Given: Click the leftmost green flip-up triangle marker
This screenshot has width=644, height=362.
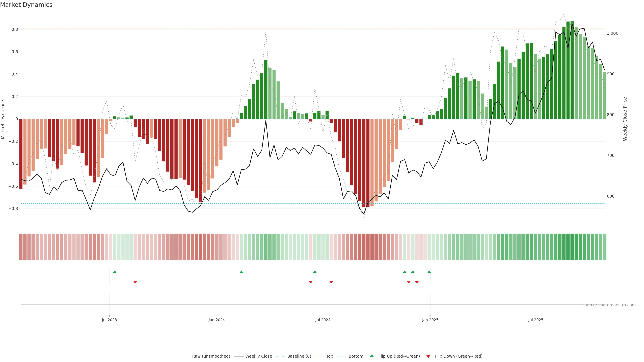Looking at the screenshot, I should tap(115, 272).
